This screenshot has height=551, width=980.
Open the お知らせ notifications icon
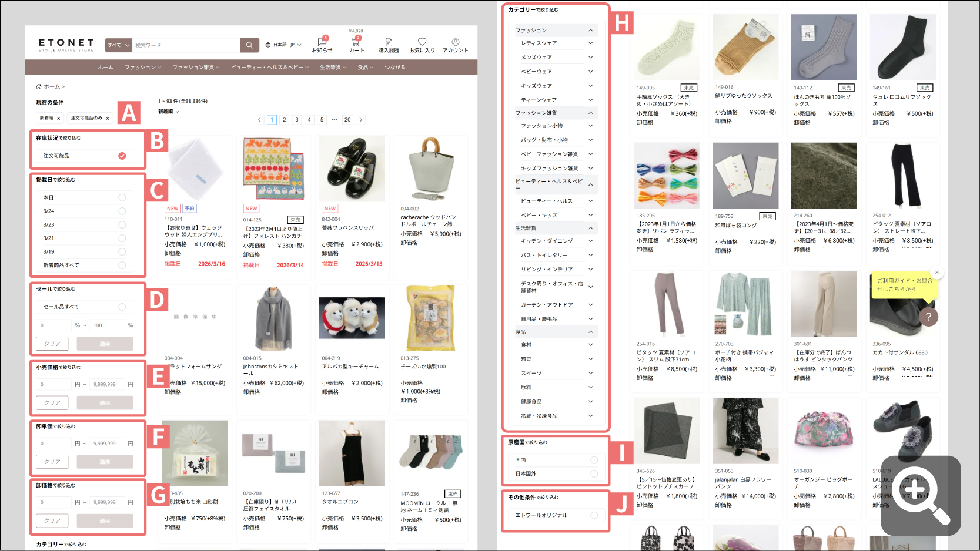coord(322,42)
